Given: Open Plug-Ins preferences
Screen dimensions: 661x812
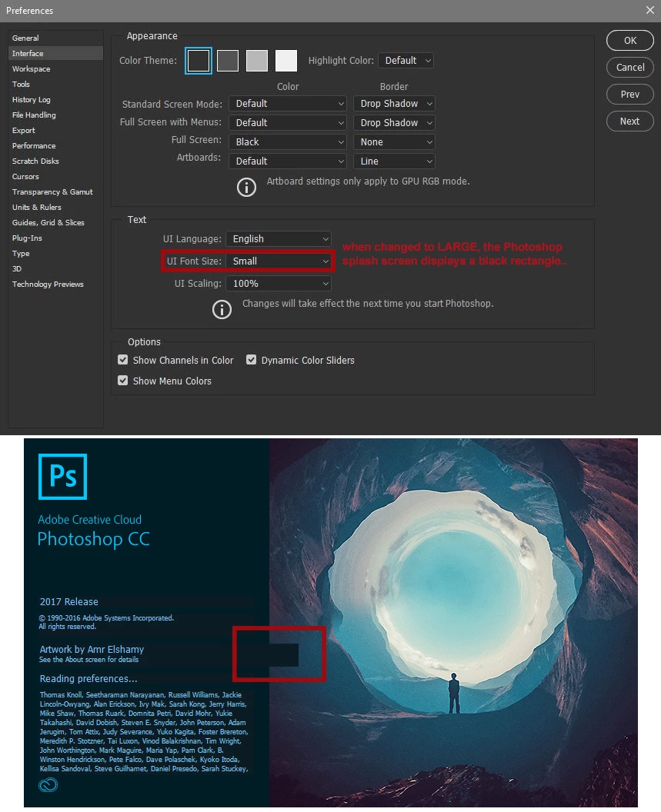Looking at the screenshot, I should point(55,238).
